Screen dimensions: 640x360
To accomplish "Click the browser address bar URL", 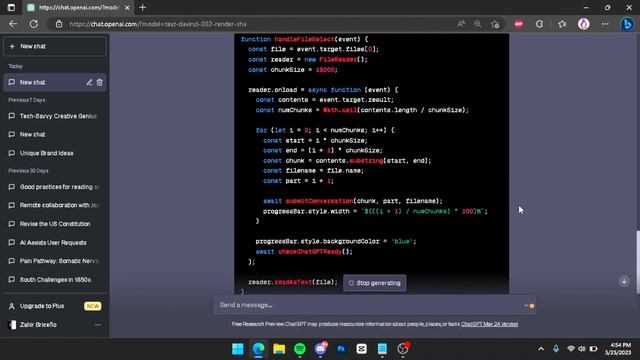I will tap(158, 24).
